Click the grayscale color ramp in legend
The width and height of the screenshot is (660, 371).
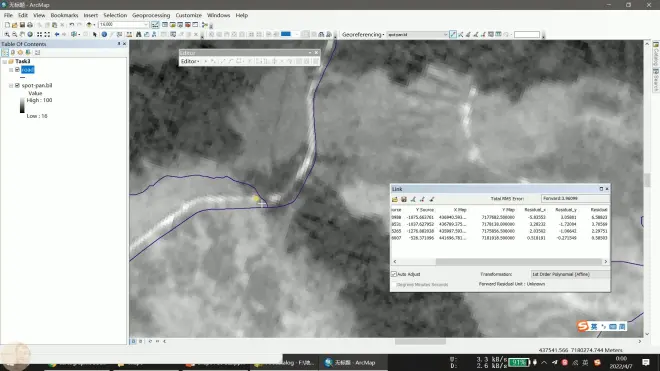pyautogui.click(x=22, y=105)
